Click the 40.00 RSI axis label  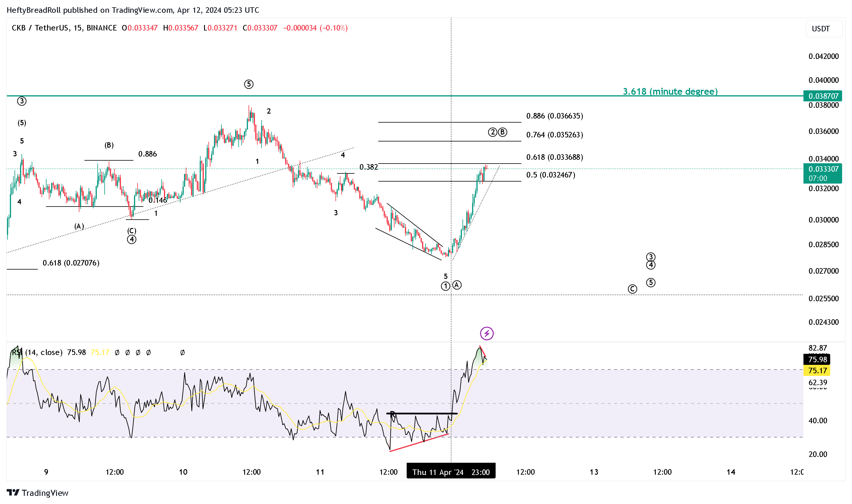818,421
